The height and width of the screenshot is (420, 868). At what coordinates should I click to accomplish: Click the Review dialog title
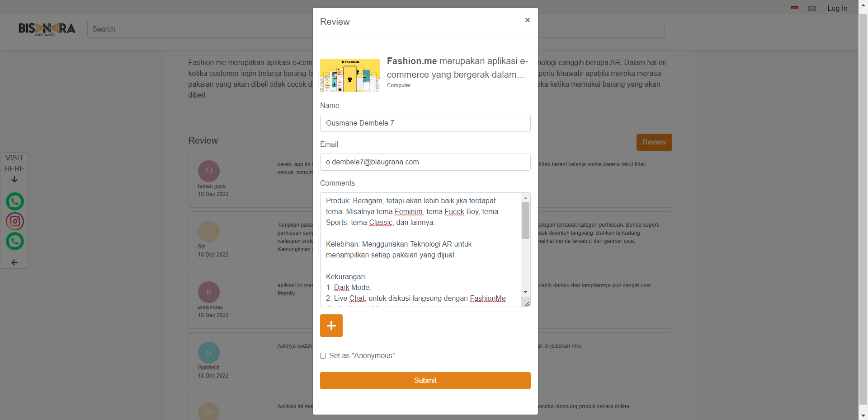(x=335, y=22)
